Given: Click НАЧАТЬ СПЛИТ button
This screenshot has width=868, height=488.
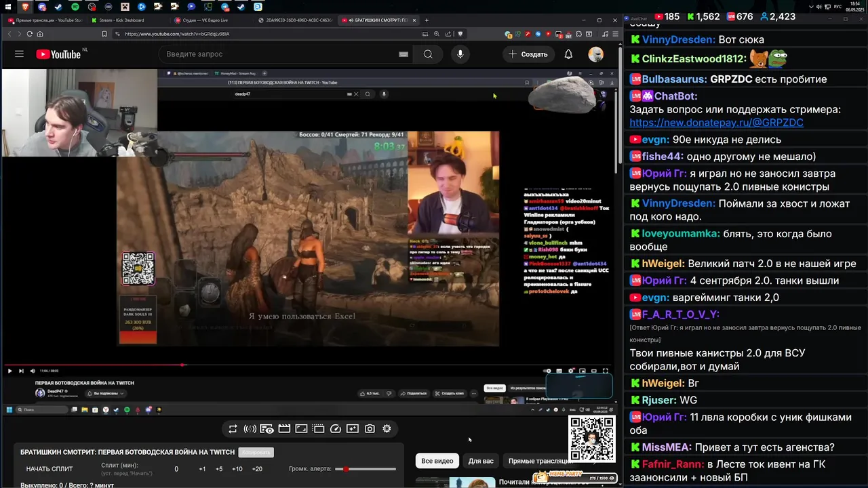Looking at the screenshot, I should [50, 469].
